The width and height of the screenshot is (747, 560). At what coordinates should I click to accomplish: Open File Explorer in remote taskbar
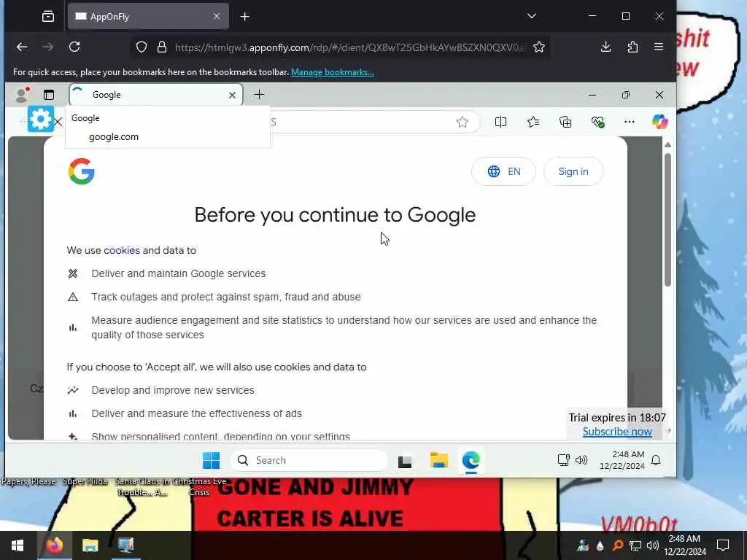click(x=438, y=461)
